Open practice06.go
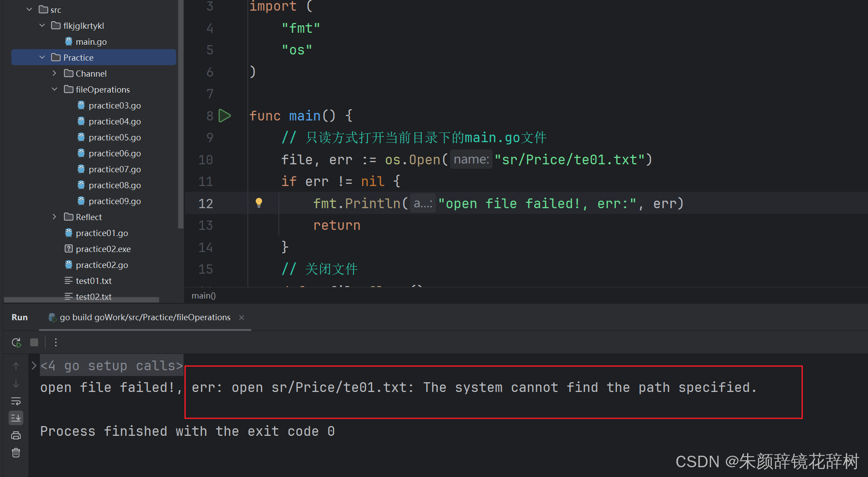868x477 pixels. click(114, 153)
